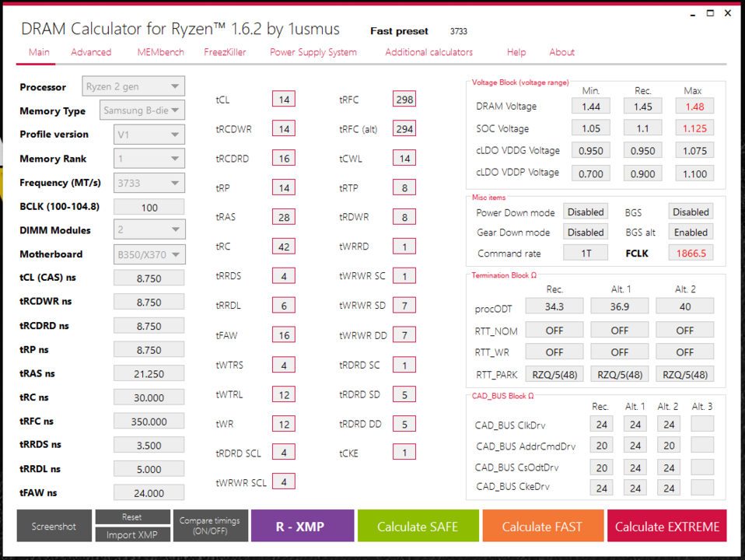The height and width of the screenshot is (560, 745).
Task: Click the BCLK (100-104.8) input field
Action: [149, 207]
